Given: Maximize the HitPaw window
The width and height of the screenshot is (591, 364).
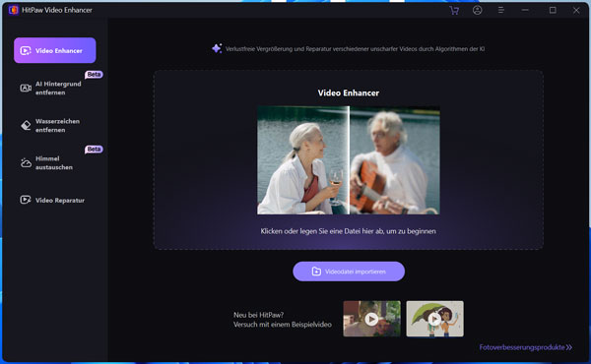Looking at the screenshot, I should tap(553, 10).
